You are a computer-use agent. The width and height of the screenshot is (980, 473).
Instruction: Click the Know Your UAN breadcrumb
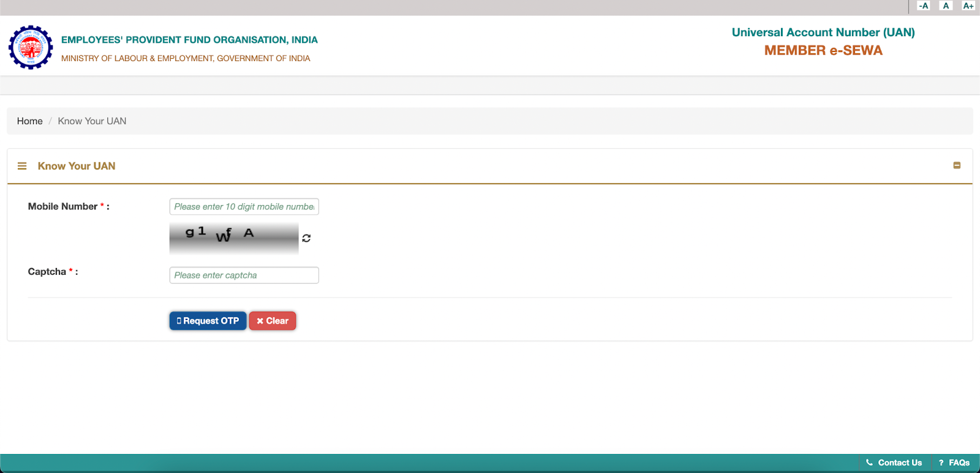coord(92,121)
